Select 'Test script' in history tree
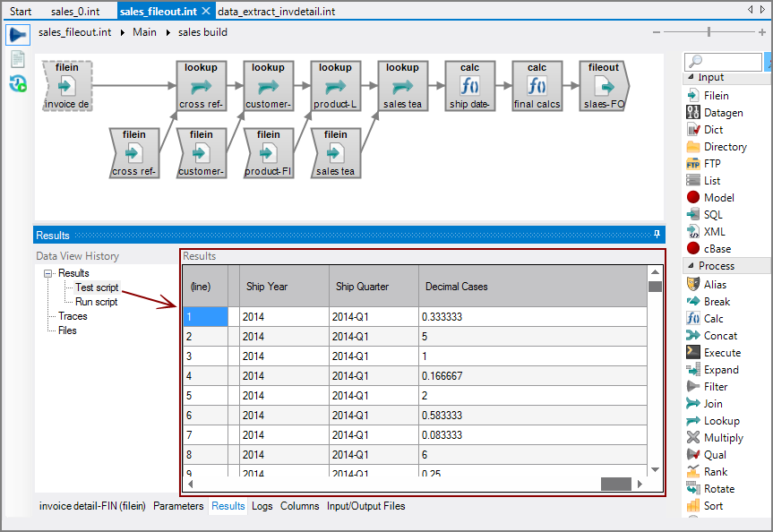773x532 pixels. click(96, 287)
